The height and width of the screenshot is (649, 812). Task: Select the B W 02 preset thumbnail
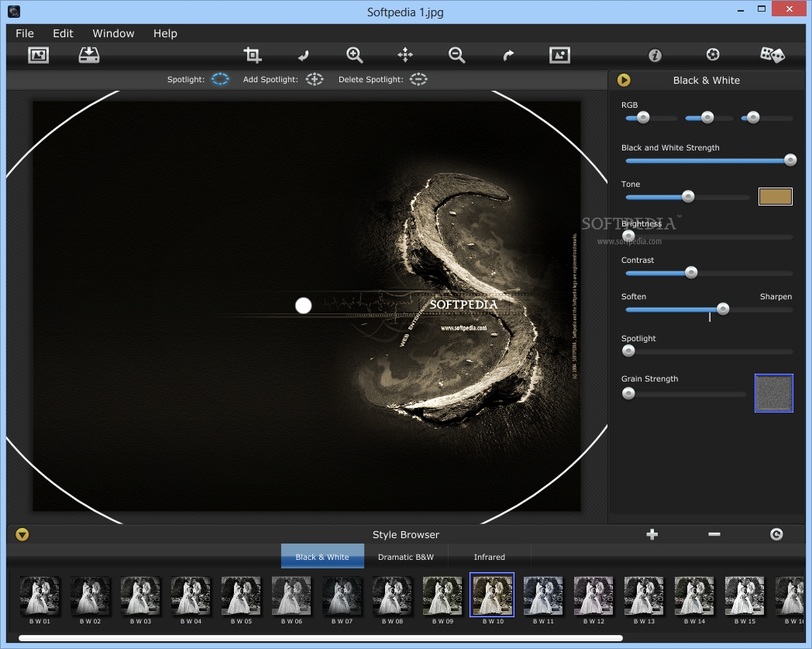pos(90,595)
